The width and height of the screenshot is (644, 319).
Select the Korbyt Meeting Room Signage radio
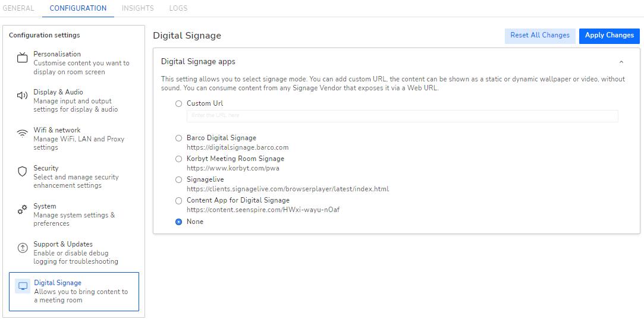click(178, 159)
